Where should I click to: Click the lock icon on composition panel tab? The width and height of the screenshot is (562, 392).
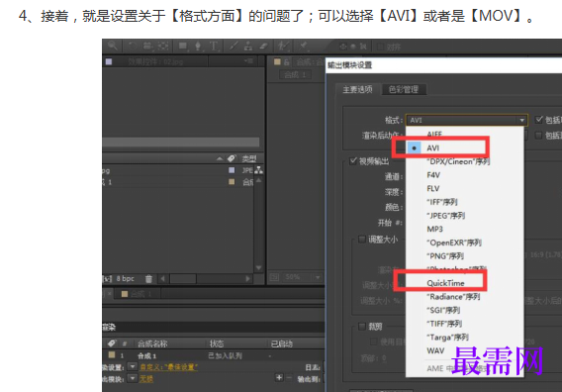click(287, 62)
